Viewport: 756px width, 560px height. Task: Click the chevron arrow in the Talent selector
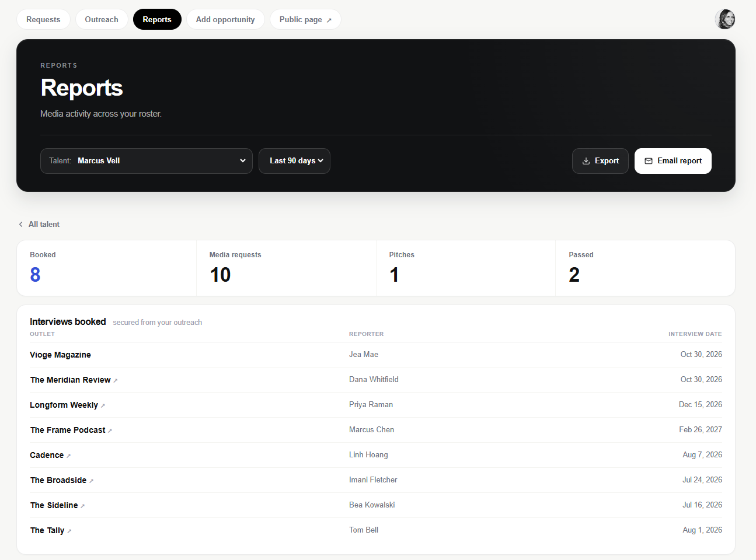click(243, 161)
